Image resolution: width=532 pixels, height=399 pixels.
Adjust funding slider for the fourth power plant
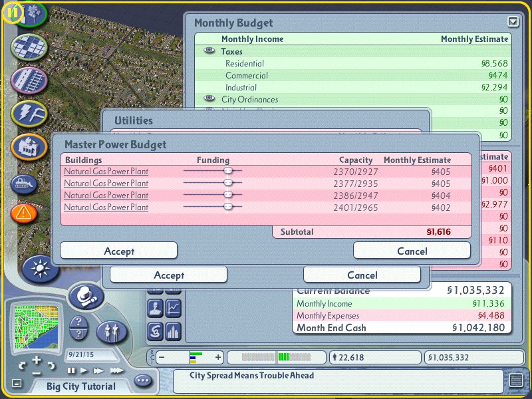[x=228, y=207]
